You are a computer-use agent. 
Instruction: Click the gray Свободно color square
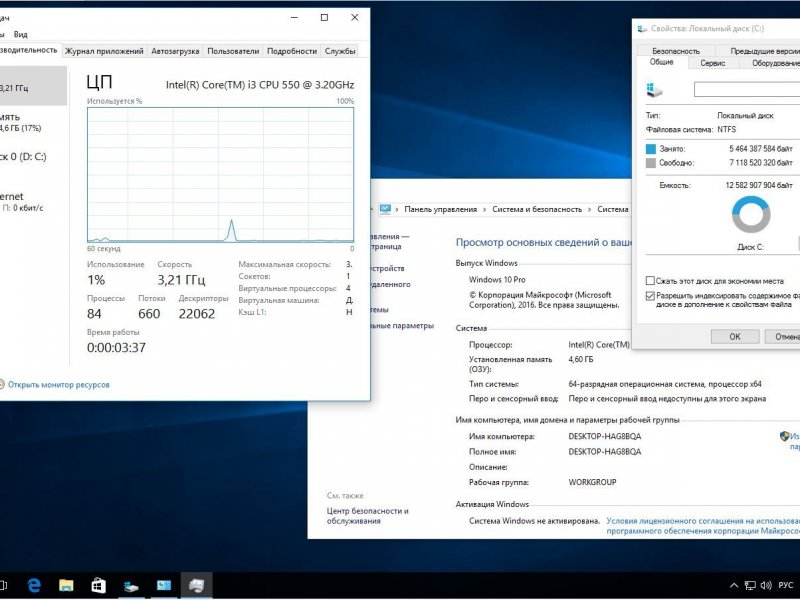coord(651,163)
